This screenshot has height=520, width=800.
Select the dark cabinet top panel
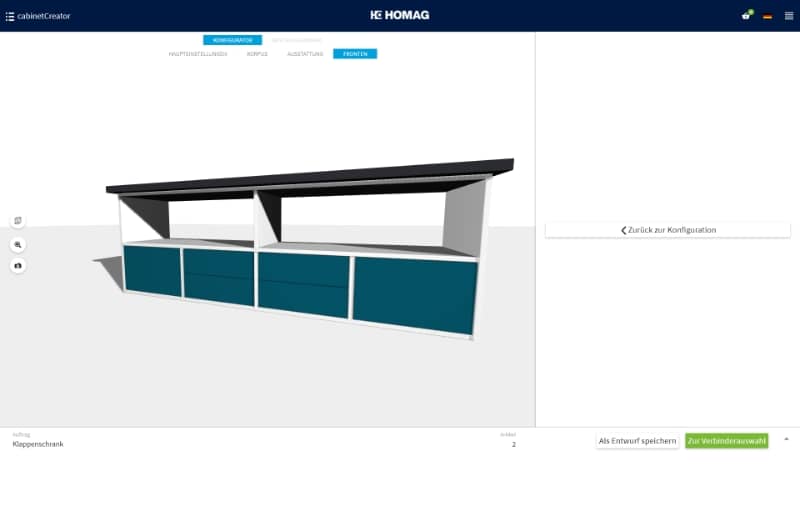[310, 176]
